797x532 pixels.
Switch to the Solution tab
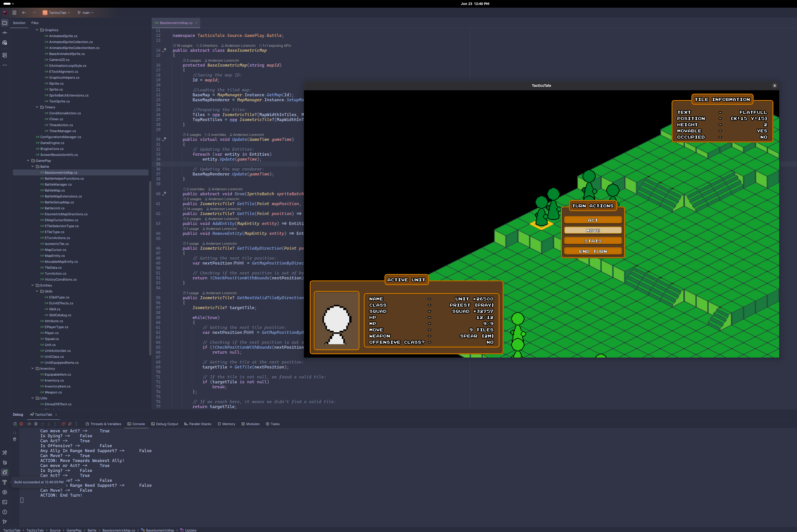[x=19, y=23]
